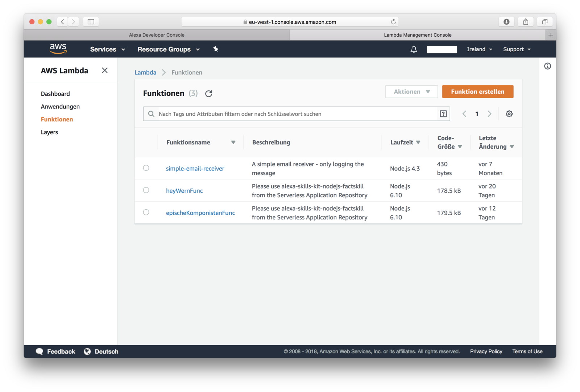The image size is (580, 392).
Task: Click the 'vor 7 Monaten' cell
Action: tap(490, 169)
